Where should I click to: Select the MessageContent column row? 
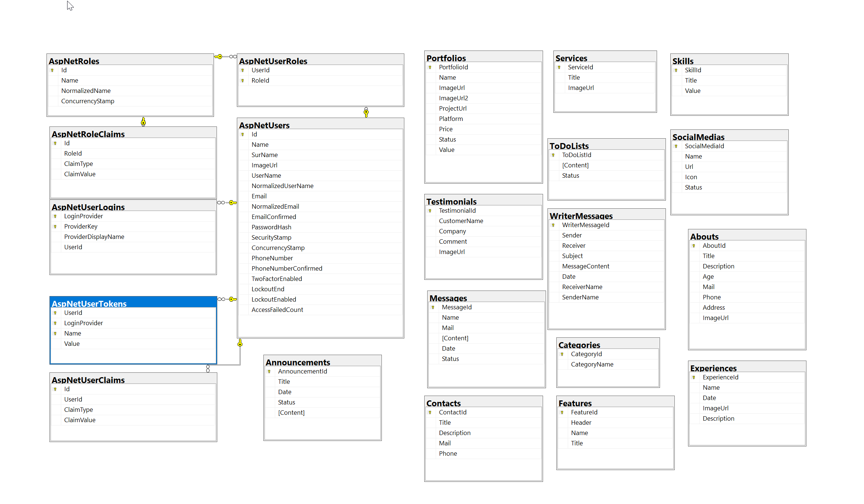(x=585, y=266)
